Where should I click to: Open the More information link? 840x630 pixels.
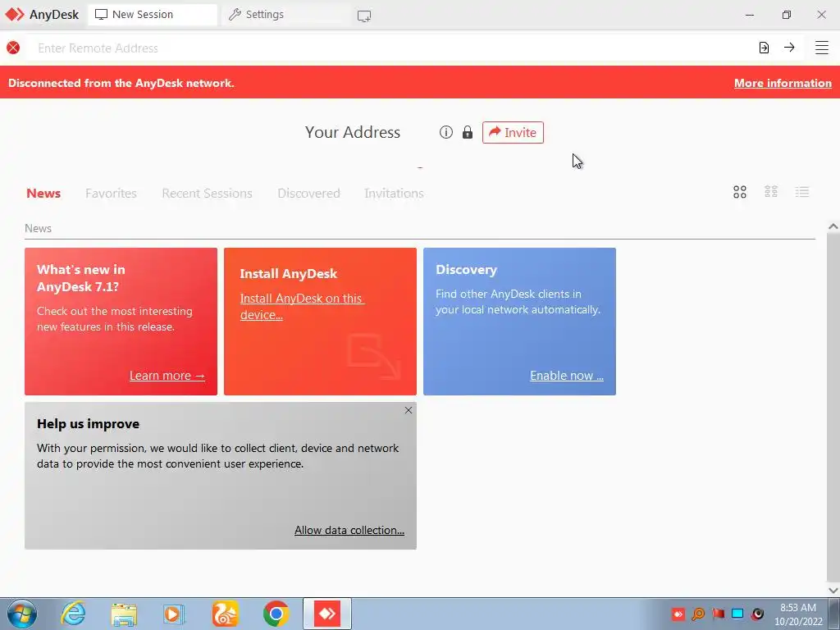783,83
